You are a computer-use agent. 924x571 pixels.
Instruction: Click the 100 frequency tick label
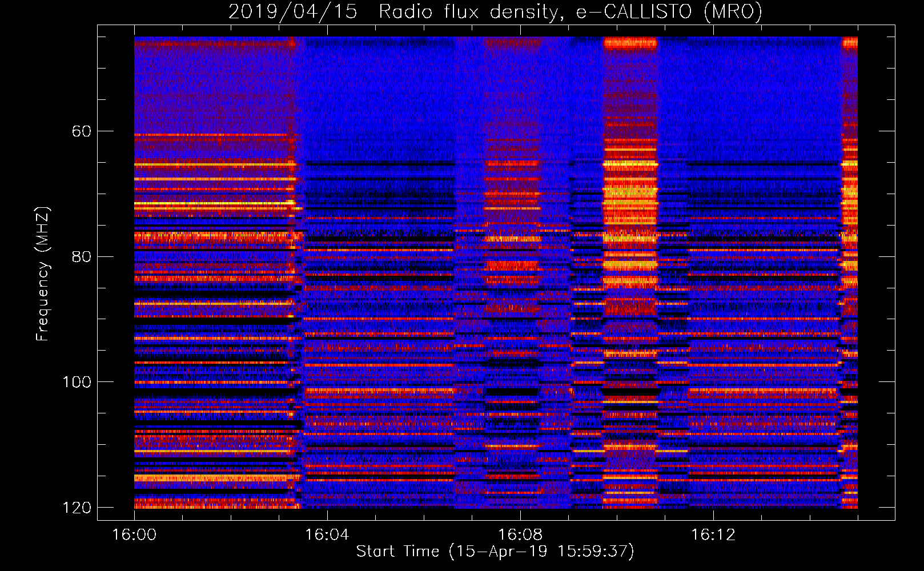pyautogui.click(x=77, y=382)
